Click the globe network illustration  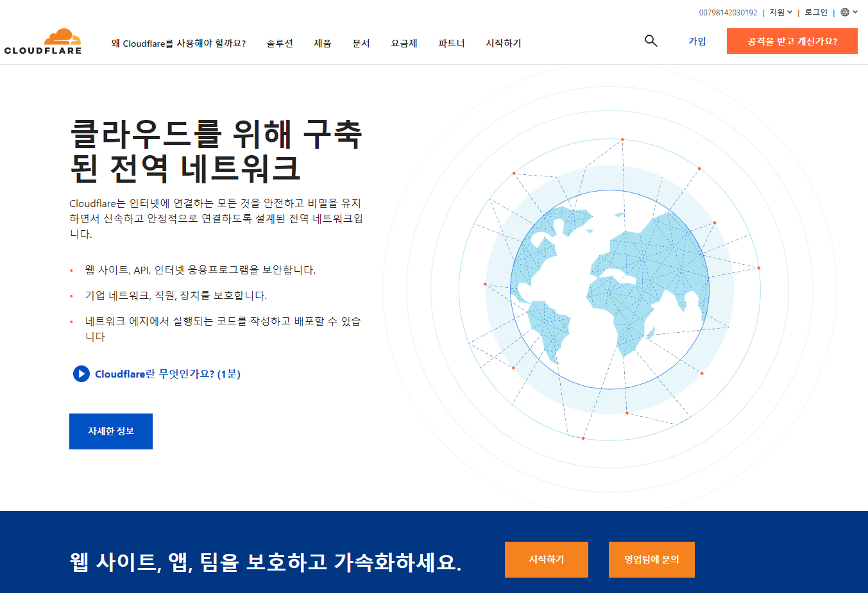(609, 289)
